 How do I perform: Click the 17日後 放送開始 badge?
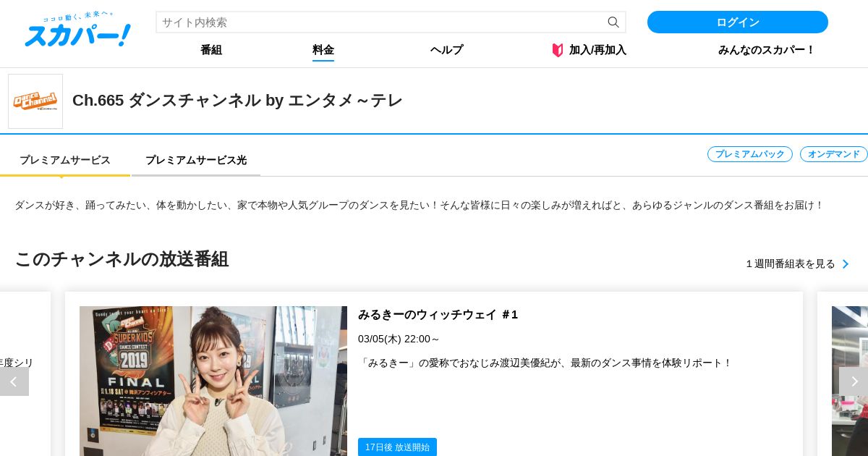(397, 447)
